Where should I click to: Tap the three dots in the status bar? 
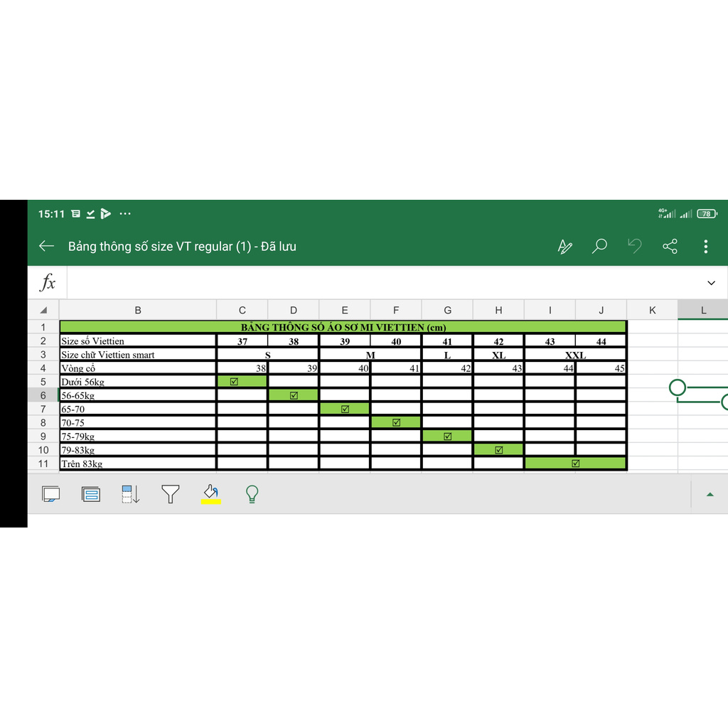tap(125, 213)
